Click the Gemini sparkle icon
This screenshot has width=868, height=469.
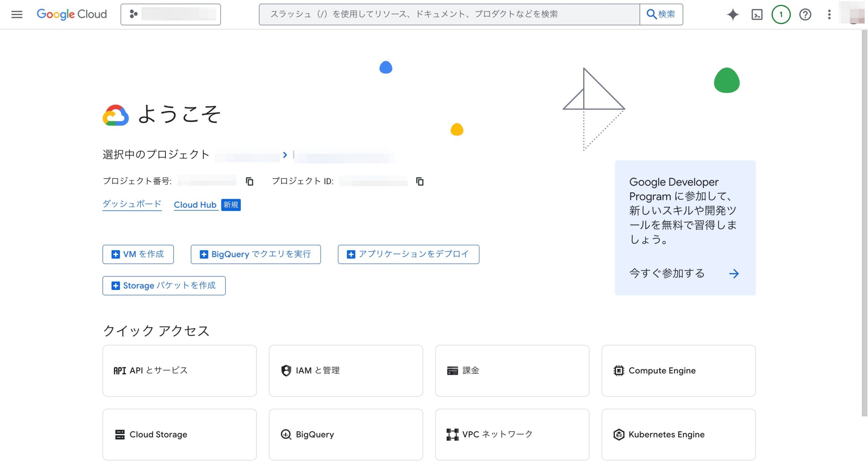point(732,14)
